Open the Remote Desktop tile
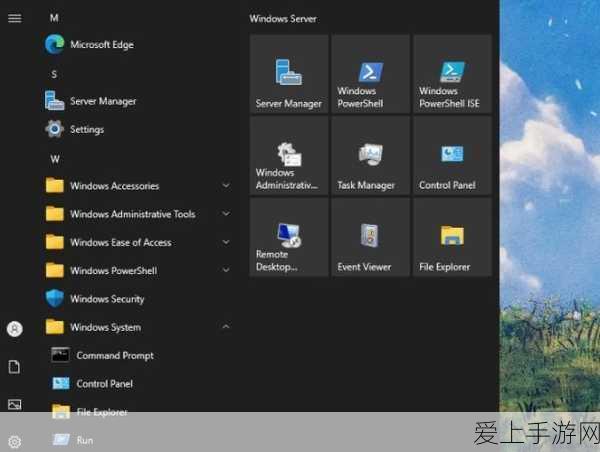 point(289,237)
